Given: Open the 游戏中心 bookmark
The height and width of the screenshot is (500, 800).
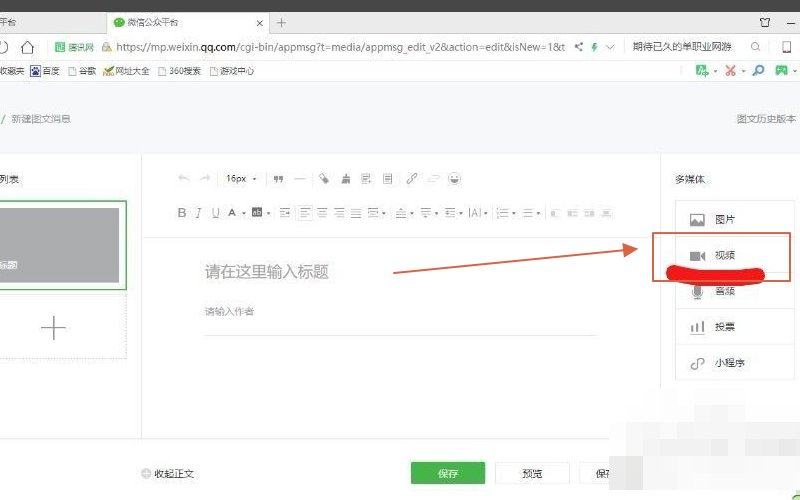Looking at the screenshot, I should click(x=232, y=71).
